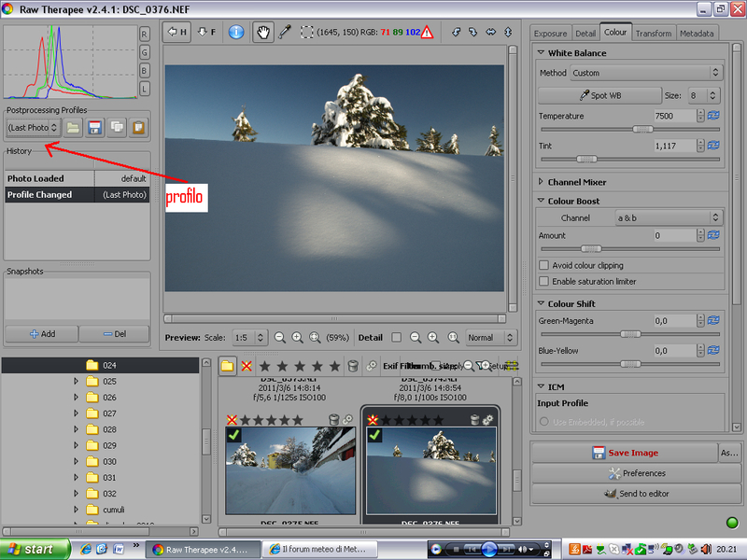Zoom to fit the preview
The height and width of the screenshot is (560, 747).
[x=315, y=338]
